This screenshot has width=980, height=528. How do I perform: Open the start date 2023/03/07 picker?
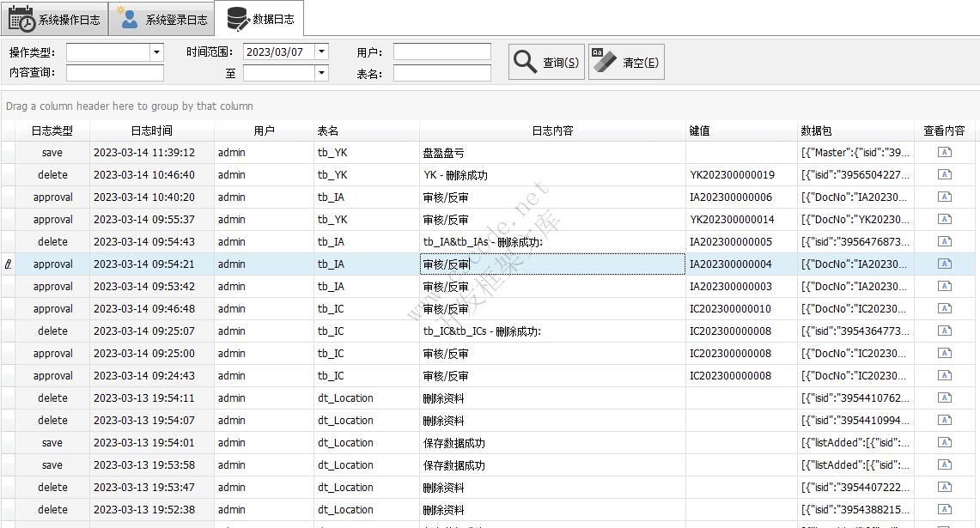tap(321, 52)
